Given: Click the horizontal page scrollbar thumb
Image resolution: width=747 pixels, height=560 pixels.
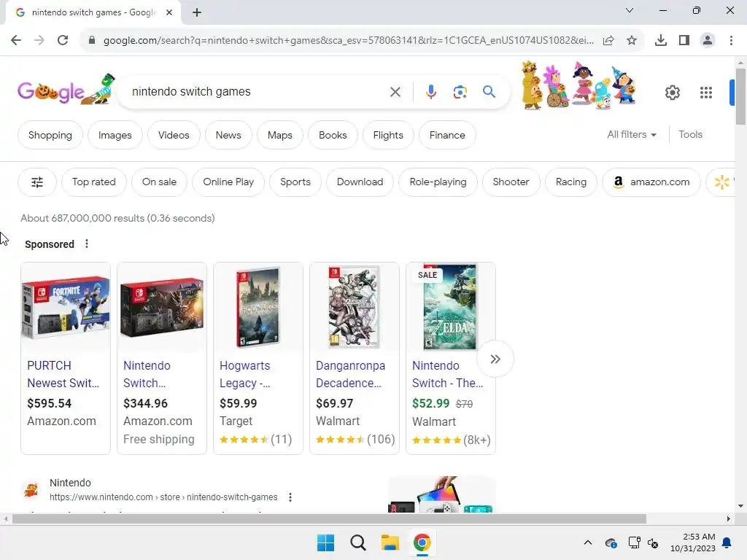Looking at the screenshot, I should [x=329, y=518].
